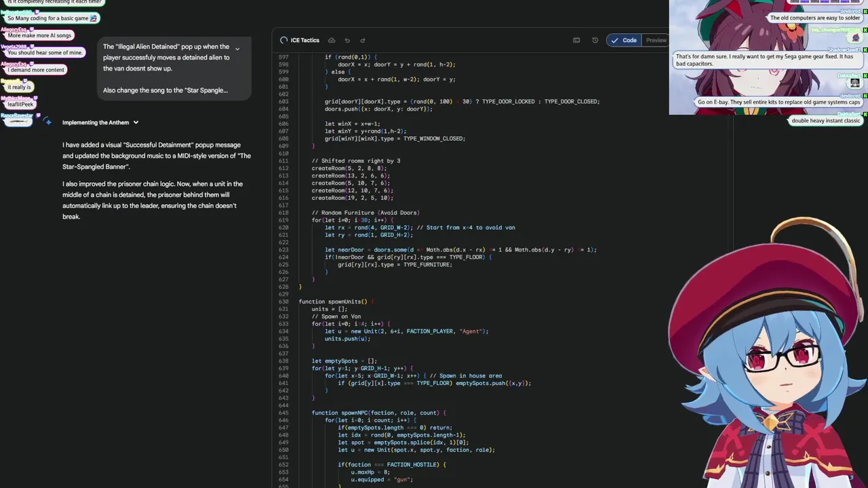
Task: Click the redo arrow in the editor header
Action: pos(363,41)
